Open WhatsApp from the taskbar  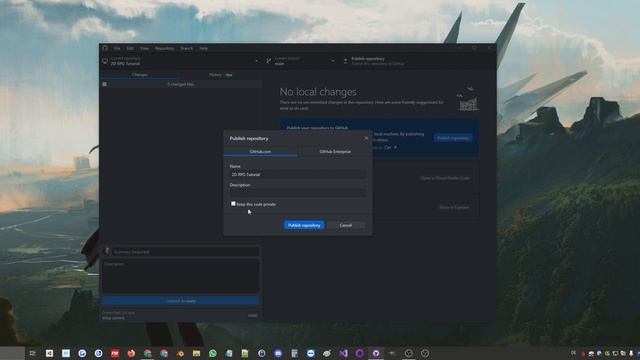click(213, 353)
